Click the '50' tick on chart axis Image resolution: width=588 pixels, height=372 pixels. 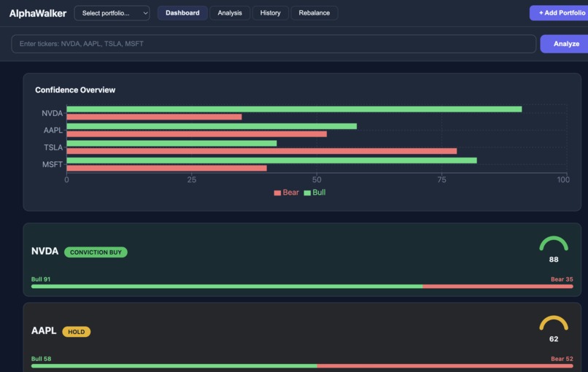pyautogui.click(x=317, y=179)
